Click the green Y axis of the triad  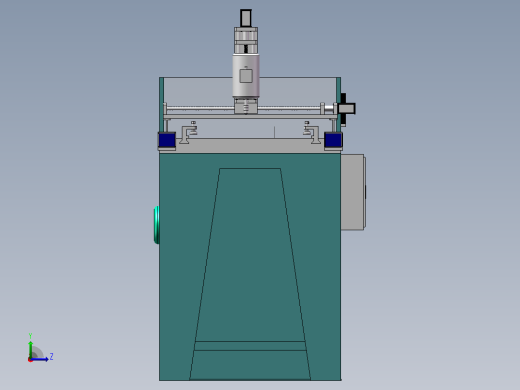(x=30, y=349)
